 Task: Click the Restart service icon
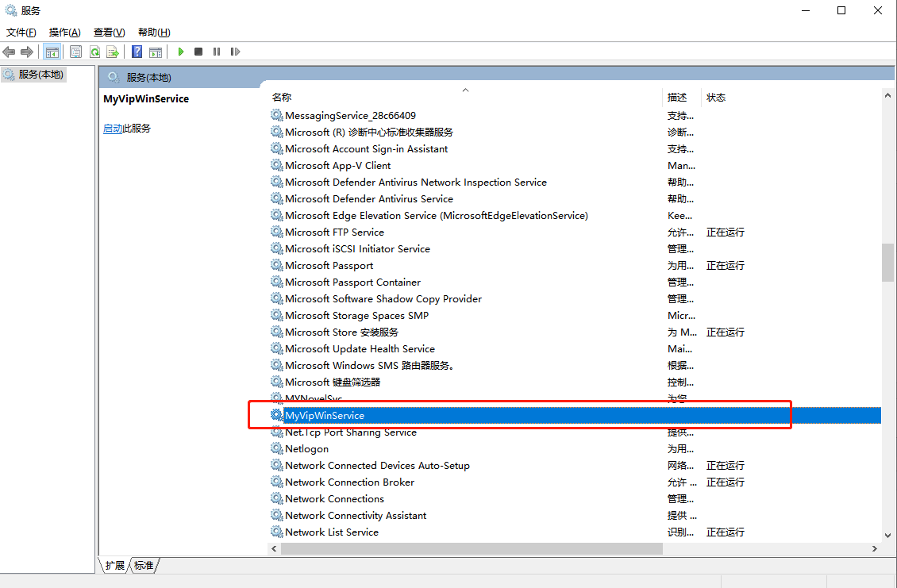(x=235, y=52)
